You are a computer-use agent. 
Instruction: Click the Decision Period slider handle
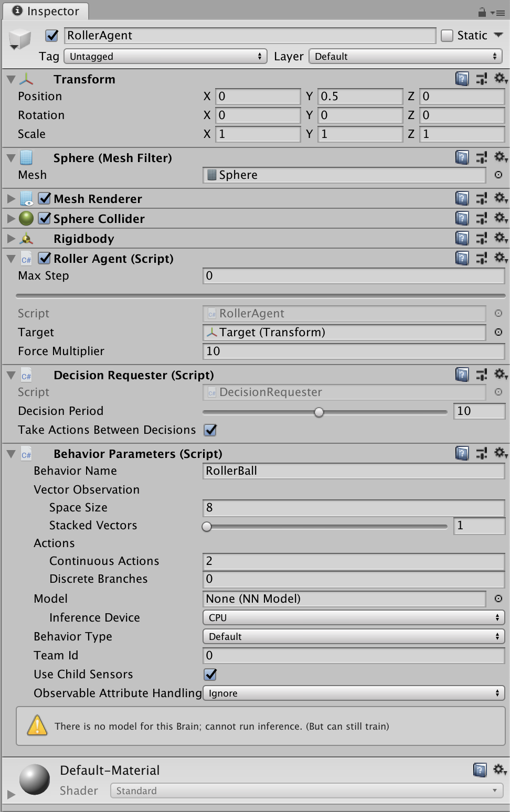pos(319,413)
